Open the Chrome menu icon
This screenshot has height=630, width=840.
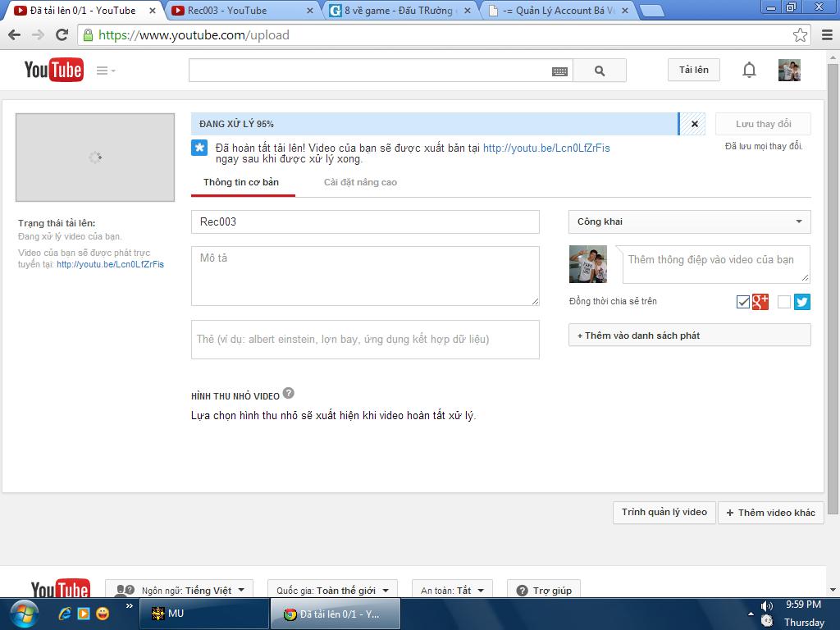[x=827, y=34]
